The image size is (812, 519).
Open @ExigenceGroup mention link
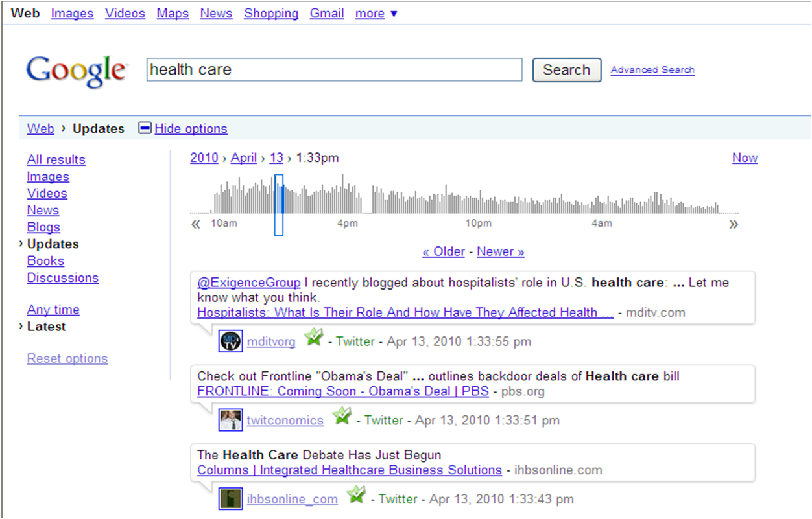coord(249,283)
